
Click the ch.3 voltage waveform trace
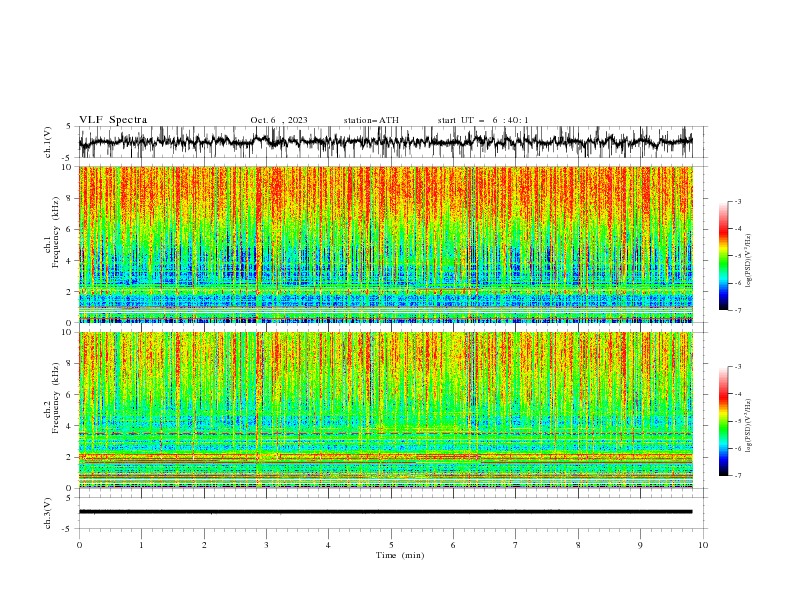coord(386,512)
